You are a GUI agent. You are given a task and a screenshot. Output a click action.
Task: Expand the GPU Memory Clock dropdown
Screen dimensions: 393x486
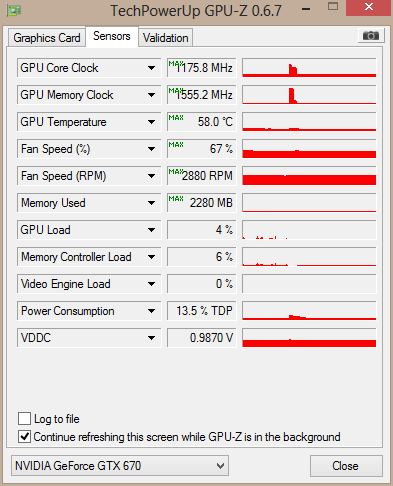[151, 95]
